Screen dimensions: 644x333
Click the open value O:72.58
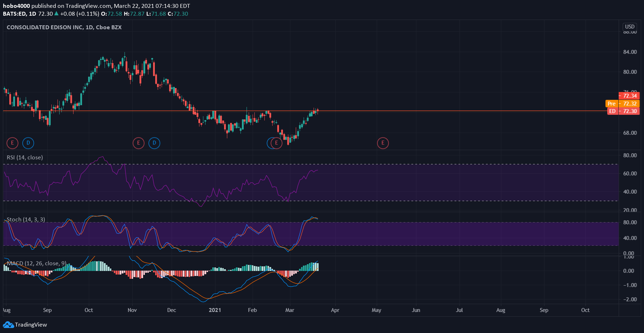(x=111, y=14)
